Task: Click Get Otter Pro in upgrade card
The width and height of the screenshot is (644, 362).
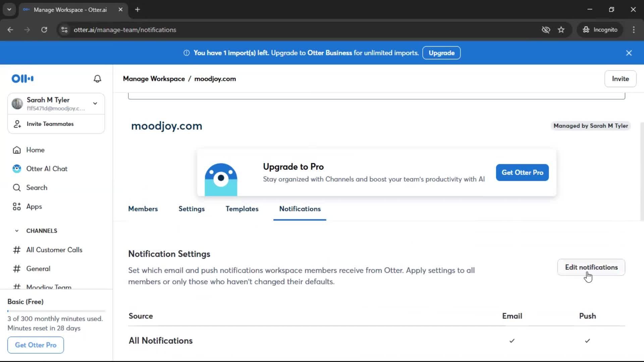Action: pos(522,173)
